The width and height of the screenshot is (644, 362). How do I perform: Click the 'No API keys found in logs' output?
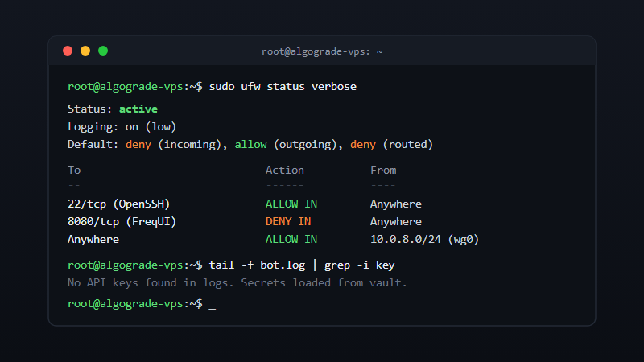click(x=237, y=283)
